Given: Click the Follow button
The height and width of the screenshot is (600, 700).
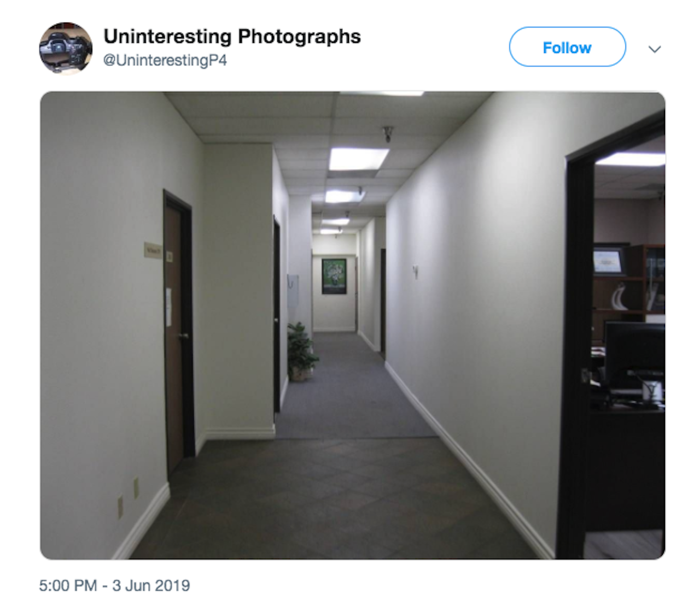Looking at the screenshot, I should point(567,48).
